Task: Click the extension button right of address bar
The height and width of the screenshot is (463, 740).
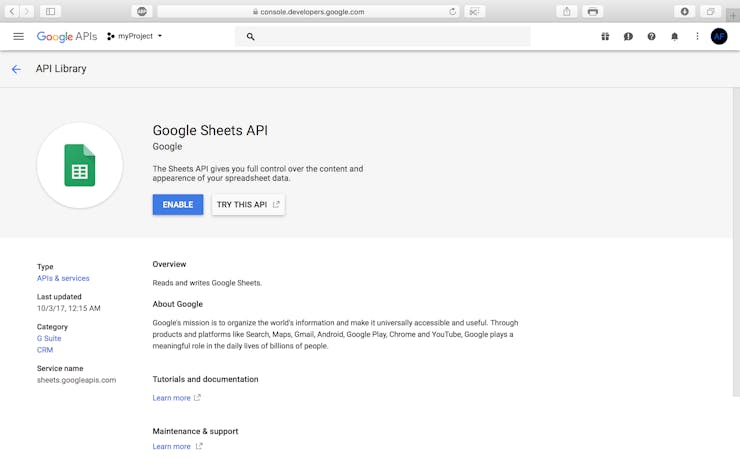Action: (474, 11)
